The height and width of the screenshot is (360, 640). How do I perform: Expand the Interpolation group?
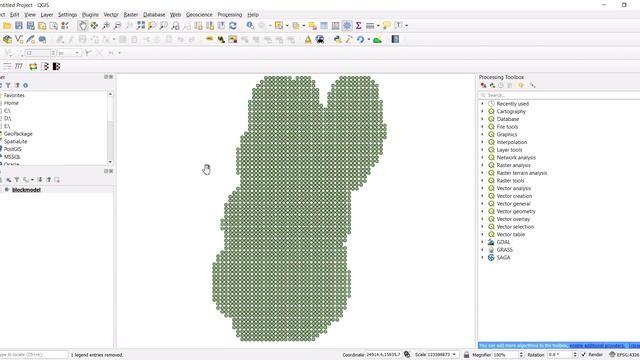click(x=482, y=142)
